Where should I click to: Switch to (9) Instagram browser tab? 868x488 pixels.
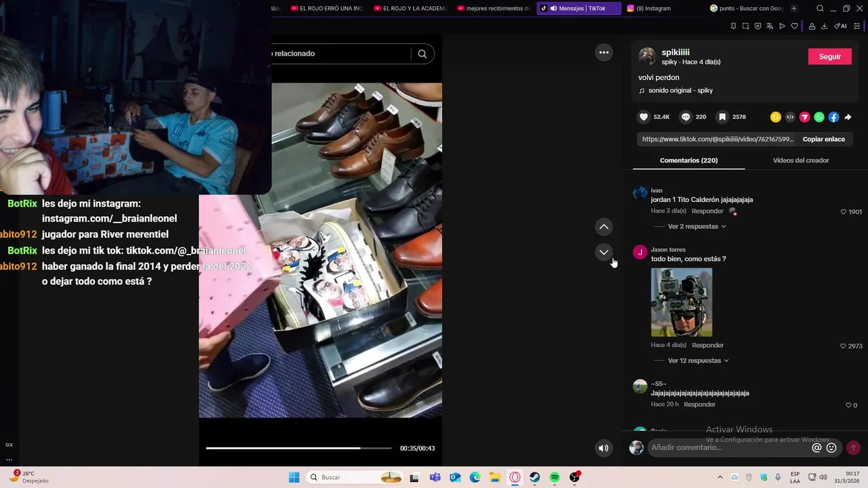click(654, 8)
